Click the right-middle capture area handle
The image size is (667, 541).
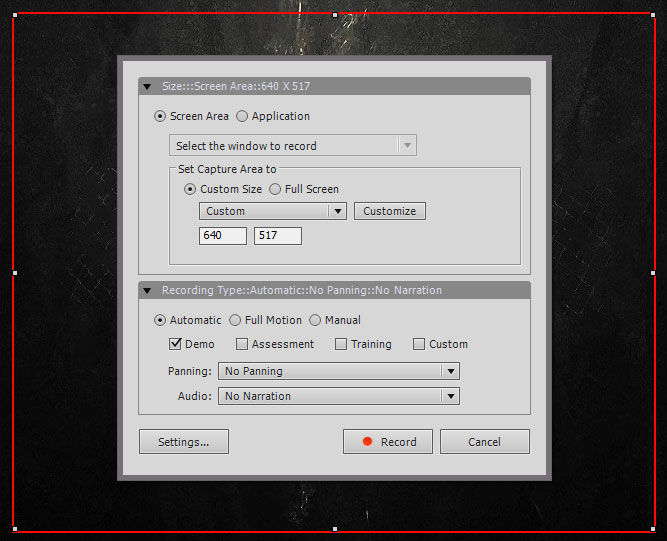(653, 273)
